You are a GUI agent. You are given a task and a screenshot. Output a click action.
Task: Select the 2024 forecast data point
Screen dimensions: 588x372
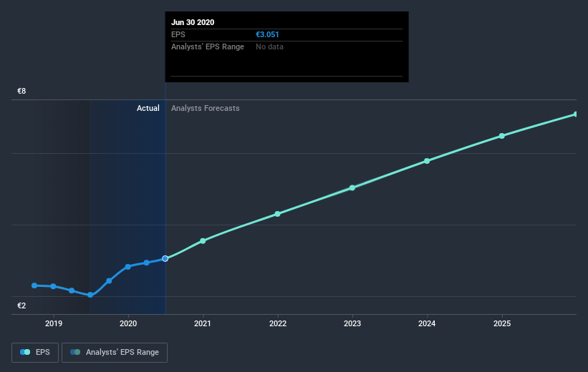[427, 161]
